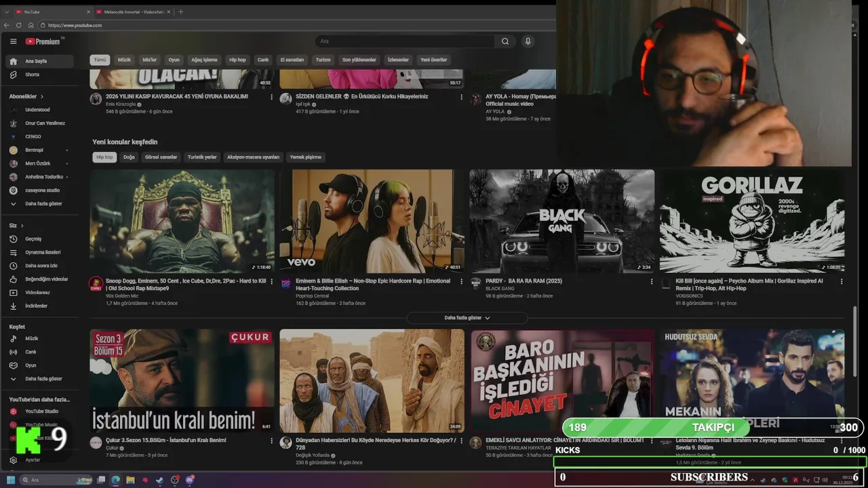Play Baro Başkanının İşlediği Cinayet thumbnail
The width and height of the screenshot is (868, 488).
click(561, 380)
